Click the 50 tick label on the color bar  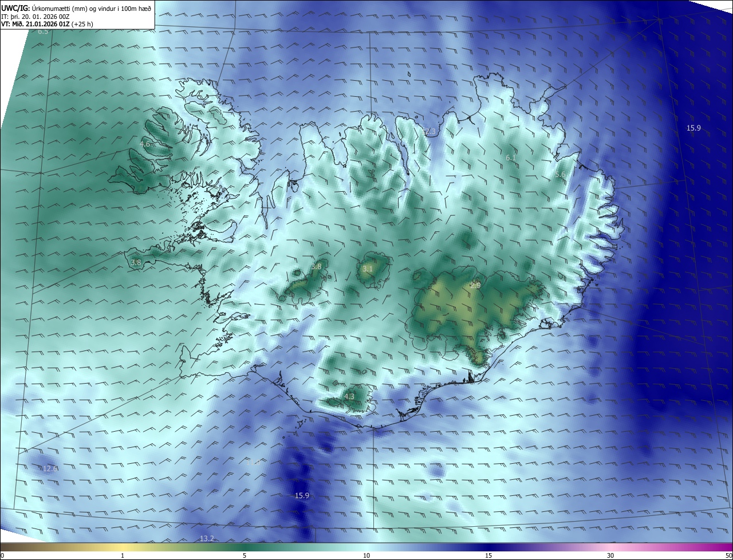pyautogui.click(x=728, y=555)
